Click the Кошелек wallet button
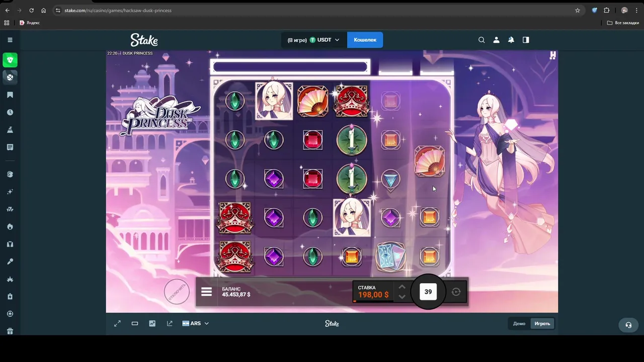Viewport: 644px width, 362px height. click(x=365, y=40)
